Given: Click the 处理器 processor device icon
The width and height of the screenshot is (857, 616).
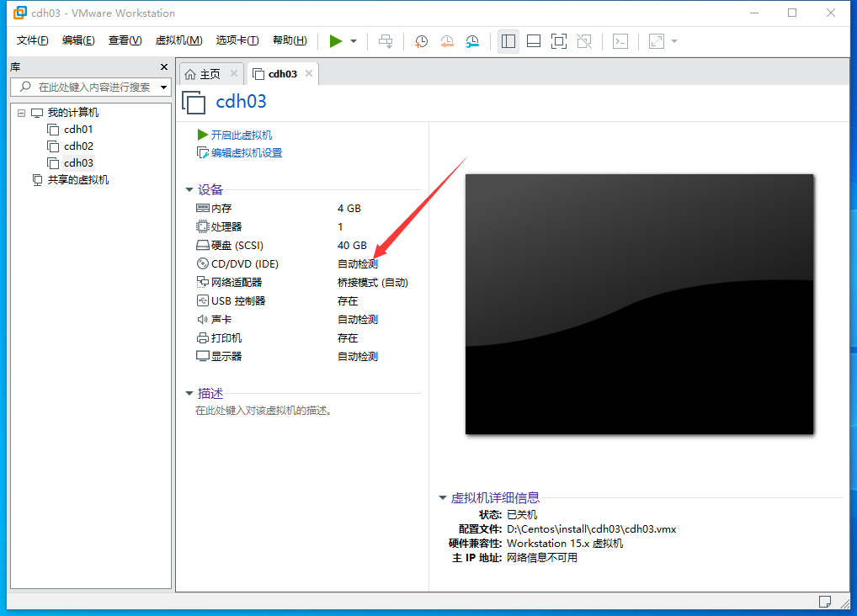Looking at the screenshot, I should [203, 227].
